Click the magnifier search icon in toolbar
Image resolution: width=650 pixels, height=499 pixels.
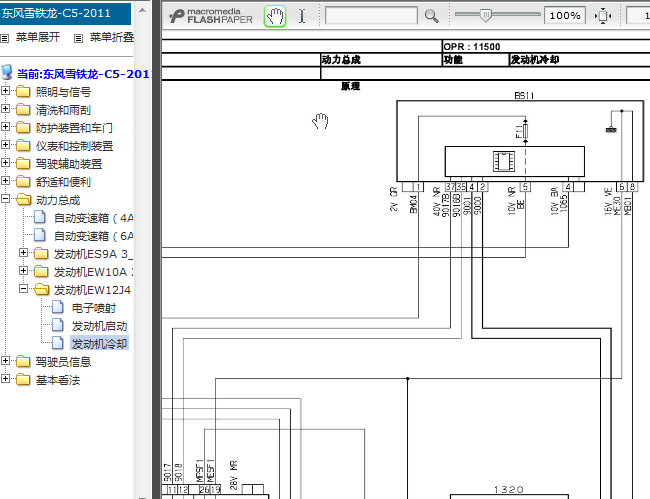432,16
